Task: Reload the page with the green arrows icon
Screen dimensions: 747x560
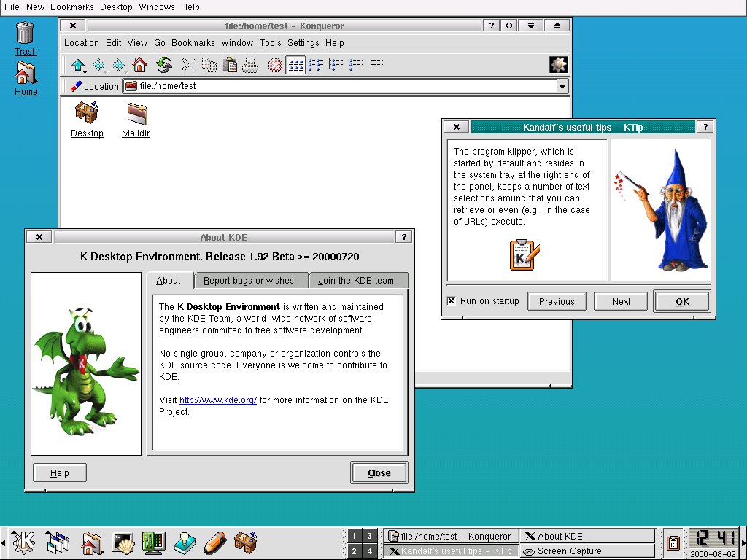Action: click(164, 65)
